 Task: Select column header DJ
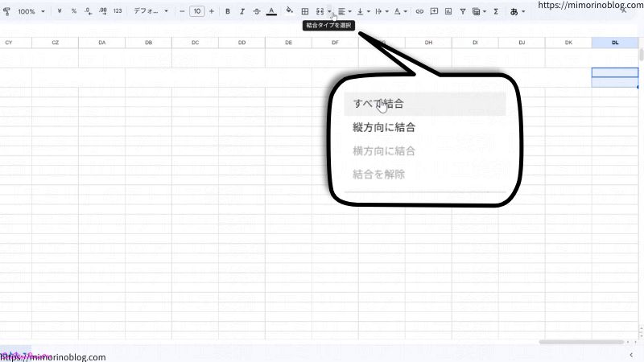[522, 43]
